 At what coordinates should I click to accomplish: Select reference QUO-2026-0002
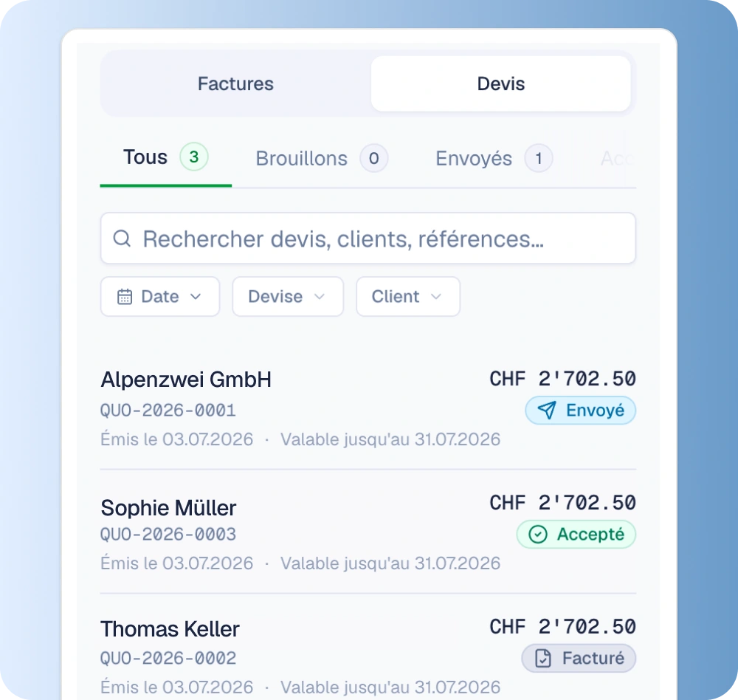168,658
